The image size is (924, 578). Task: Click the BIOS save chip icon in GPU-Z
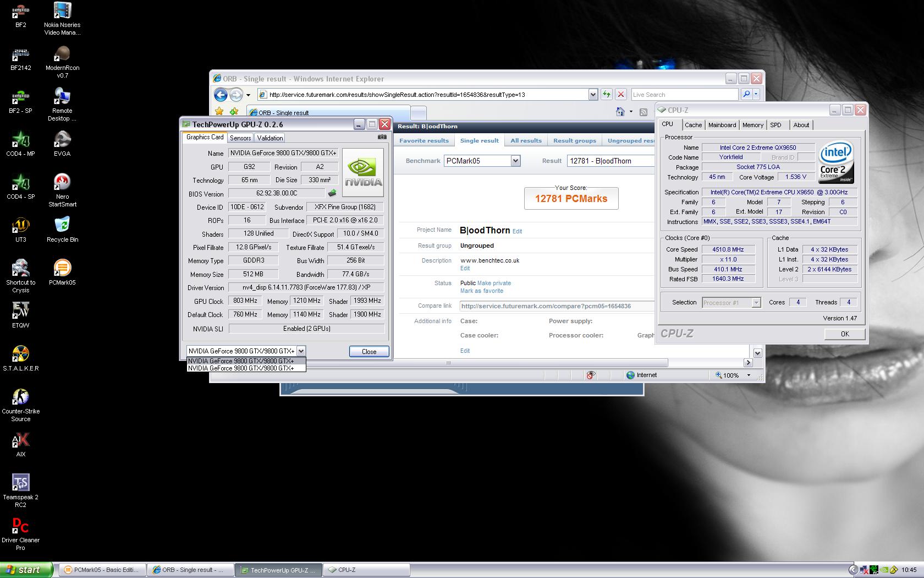click(x=332, y=193)
